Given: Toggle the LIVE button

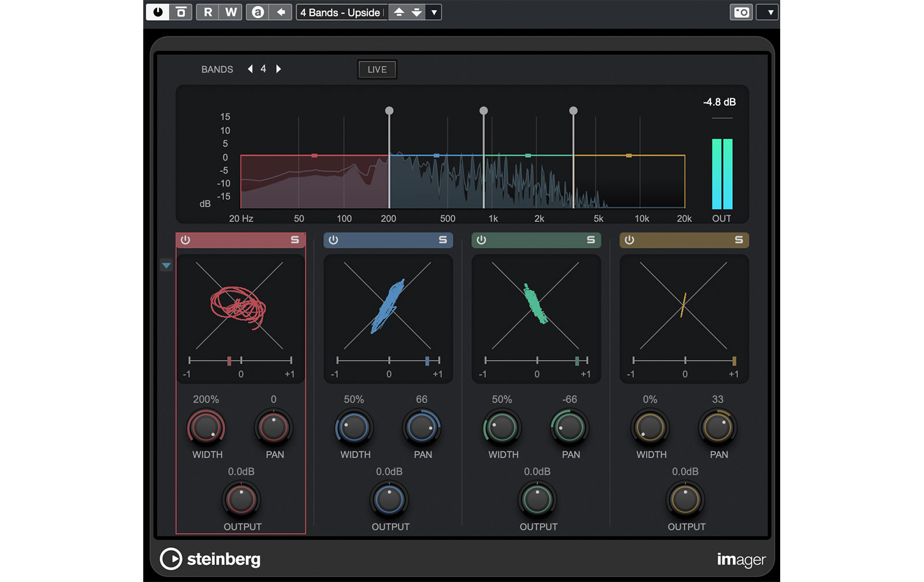Looking at the screenshot, I should (377, 69).
